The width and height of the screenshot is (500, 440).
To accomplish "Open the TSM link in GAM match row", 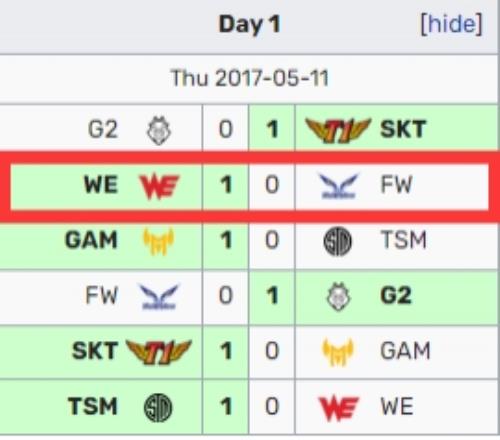I will click(x=403, y=240).
